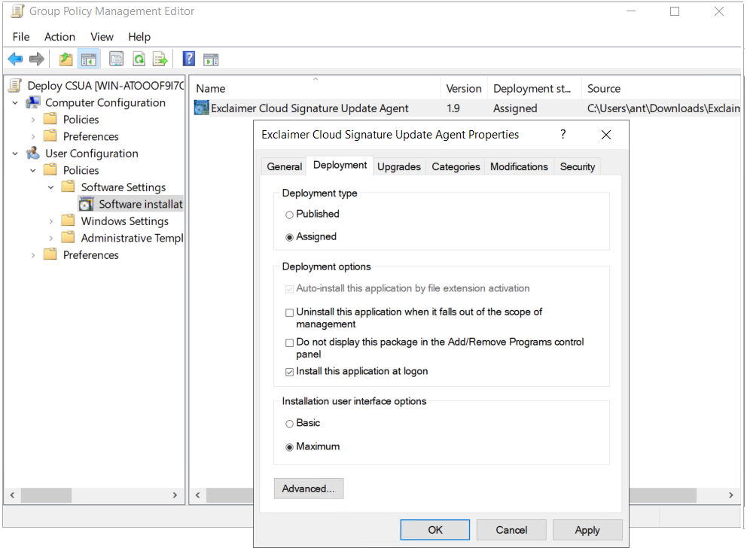
Task: Open the Action menu
Action: (x=59, y=37)
